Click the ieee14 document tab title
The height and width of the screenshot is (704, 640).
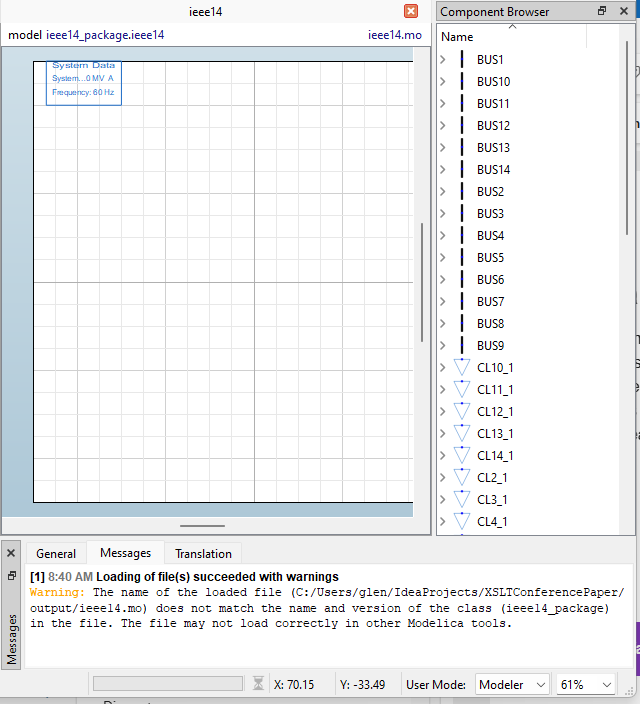click(x=205, y=12)
